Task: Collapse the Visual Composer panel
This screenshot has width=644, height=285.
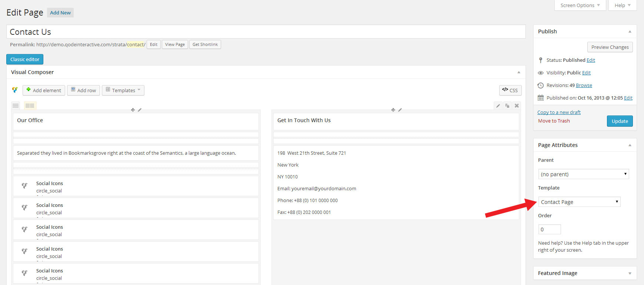Action: 519,72
